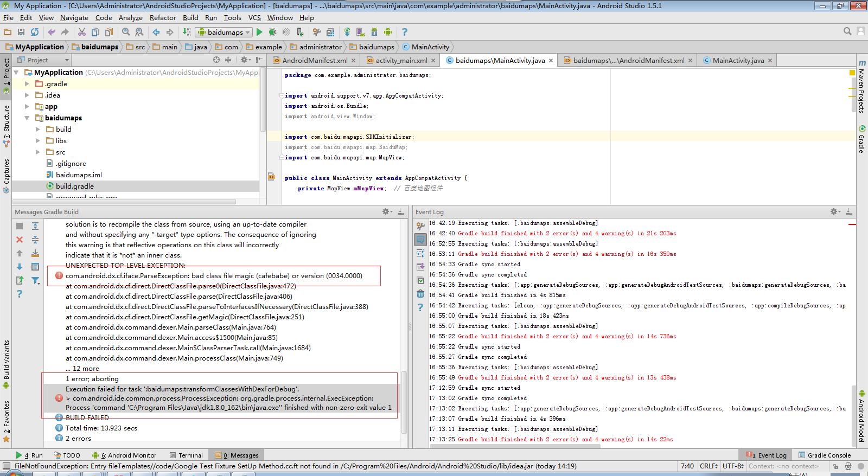Expand the app module node
Screen dimensions: 868x476
(x=27, y=106)
